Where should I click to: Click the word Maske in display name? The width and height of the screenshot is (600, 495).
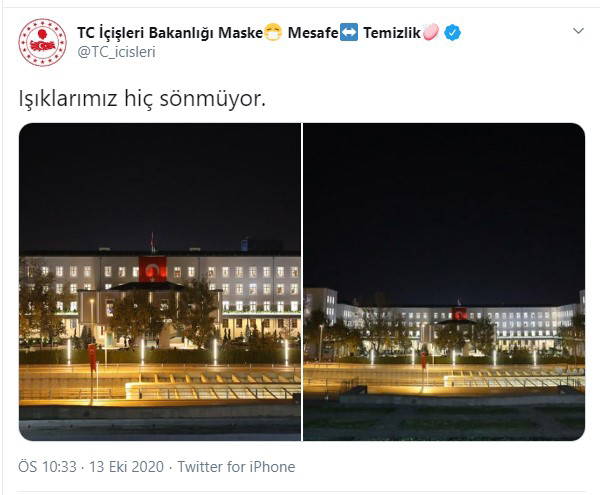[240, 33]
